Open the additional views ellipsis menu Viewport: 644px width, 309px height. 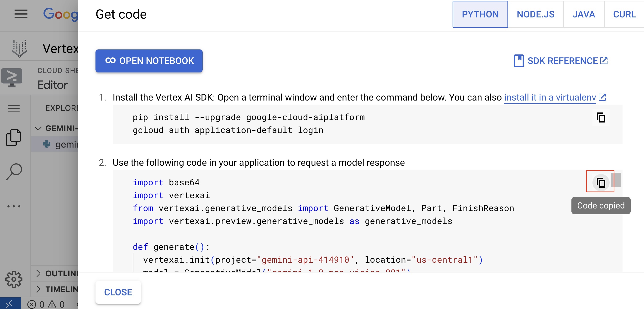pyautogui.click(x=14, y=206)
